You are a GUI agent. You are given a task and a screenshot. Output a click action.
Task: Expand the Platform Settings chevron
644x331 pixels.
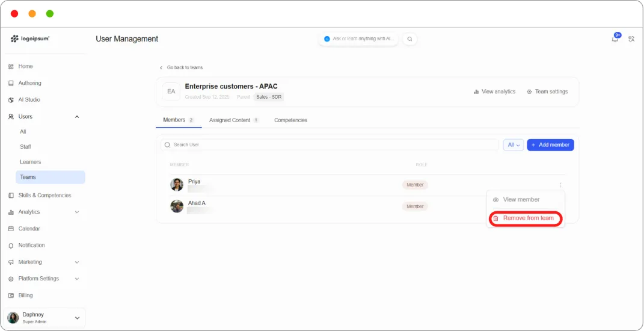click(x=77, y=279)
